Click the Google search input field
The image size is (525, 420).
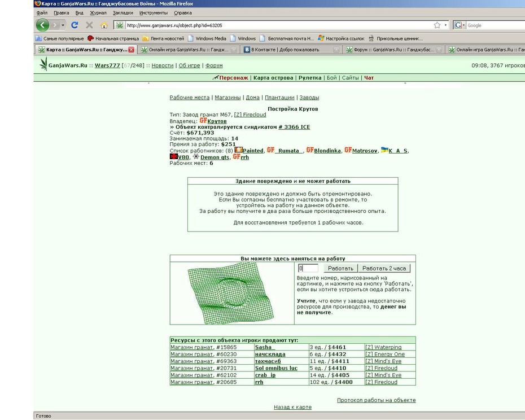point(496,25)
